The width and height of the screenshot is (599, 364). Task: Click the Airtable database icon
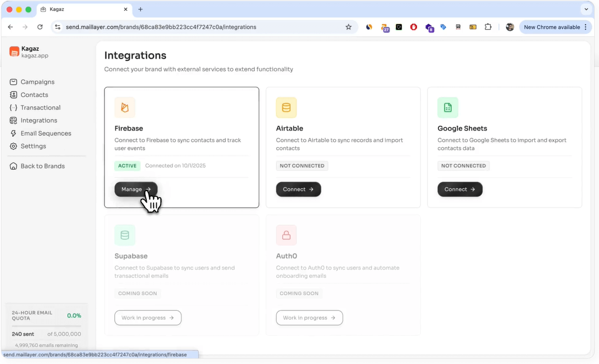coord(286,107)
